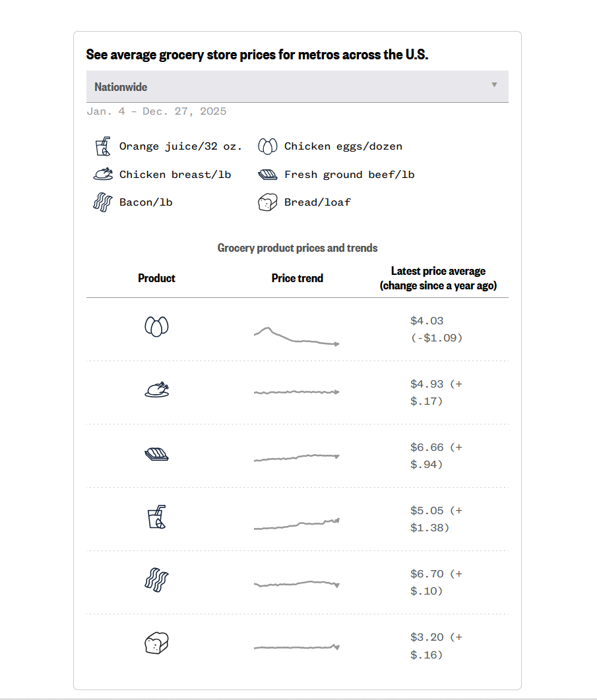Click the eggs price trend sparkline
597x700 pixels.
pos(296,336)
